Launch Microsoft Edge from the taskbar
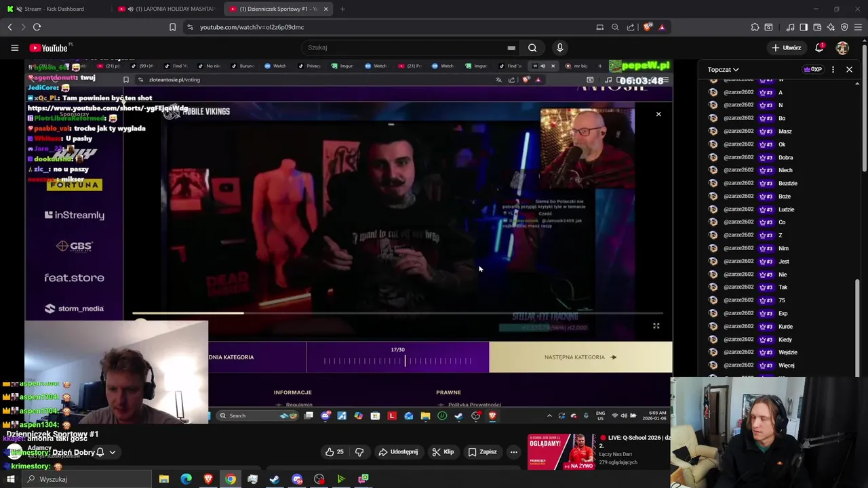868x488 pixels. [186, 479]
